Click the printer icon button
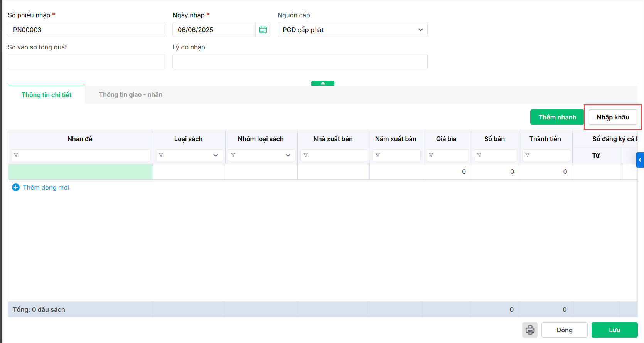Viewport: 644px width, 343px height. tap(530, 330)
